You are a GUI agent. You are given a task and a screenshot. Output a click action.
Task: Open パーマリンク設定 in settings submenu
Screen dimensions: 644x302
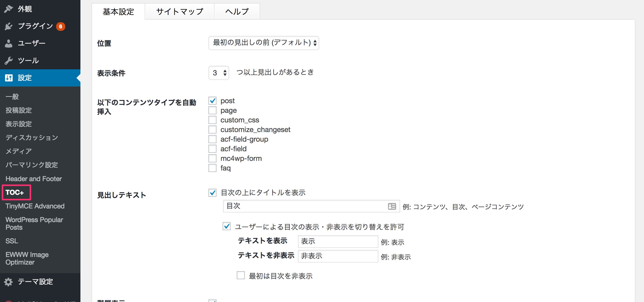(32, 165)
